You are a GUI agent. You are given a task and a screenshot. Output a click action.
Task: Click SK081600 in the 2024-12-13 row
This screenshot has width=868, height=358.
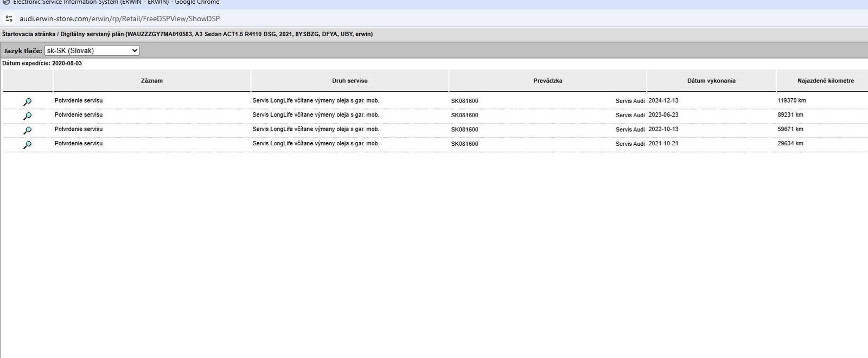(x=465, y=101)
